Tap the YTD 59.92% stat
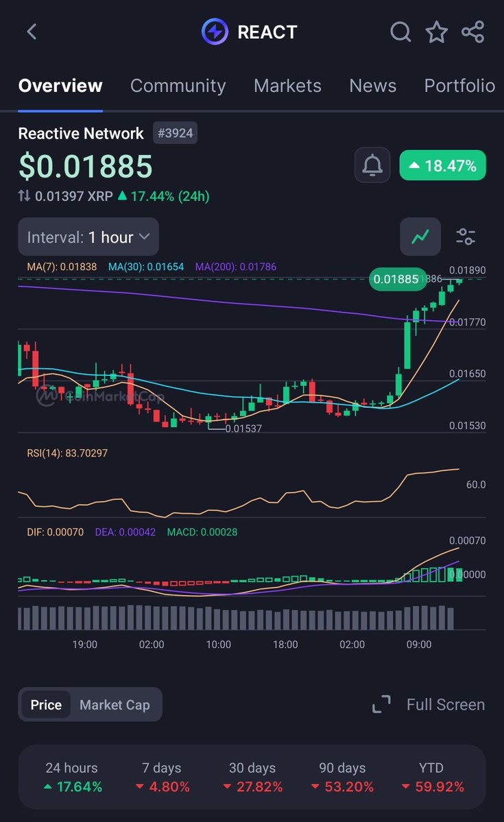This screenshot has height=822, width=504. click(x=432, y=777)
